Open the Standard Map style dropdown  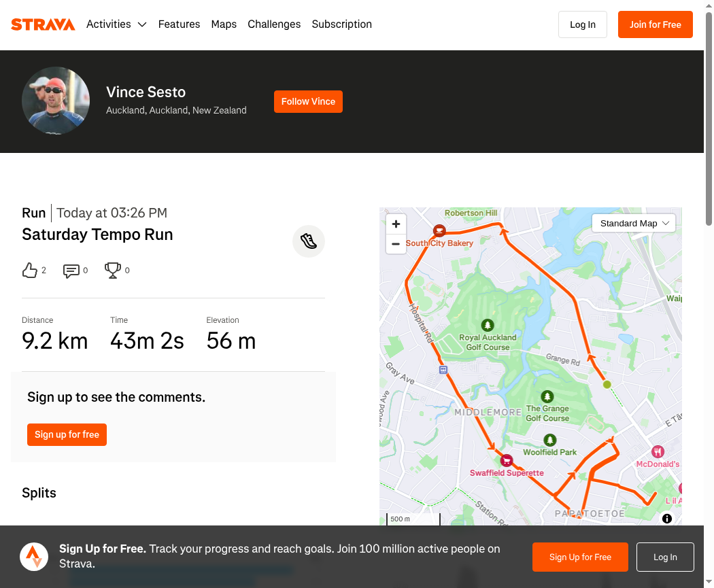[x=633, y=224]
